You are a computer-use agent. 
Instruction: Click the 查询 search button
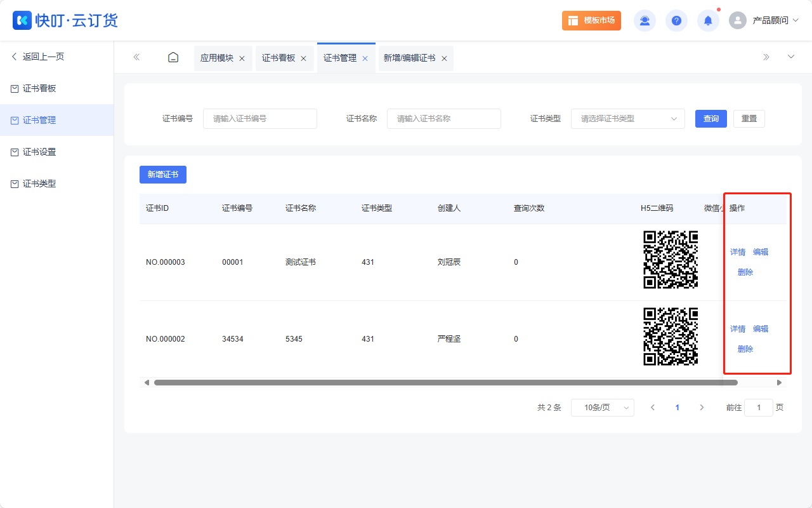(x=711, y=119)
